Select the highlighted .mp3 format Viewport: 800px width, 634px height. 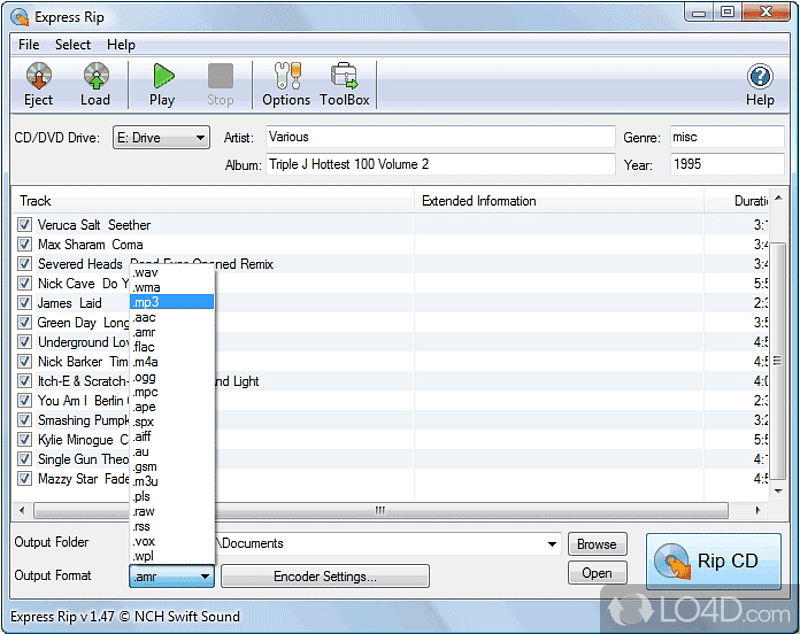click(x=172, y=302)
